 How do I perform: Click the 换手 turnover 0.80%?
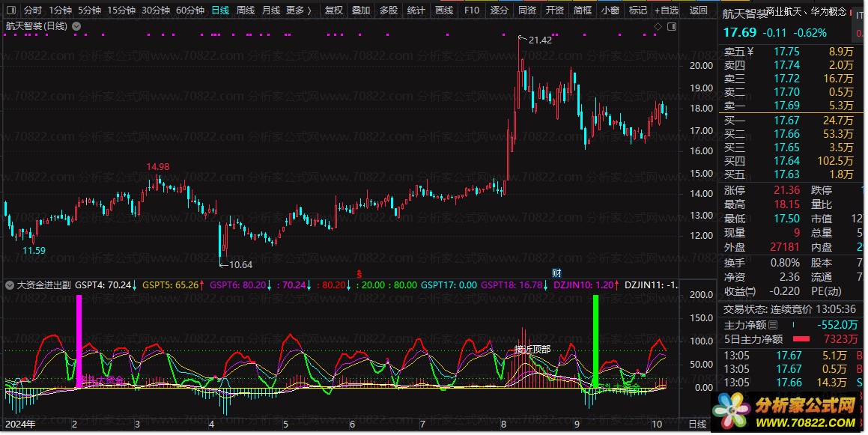tap(785, 263)
